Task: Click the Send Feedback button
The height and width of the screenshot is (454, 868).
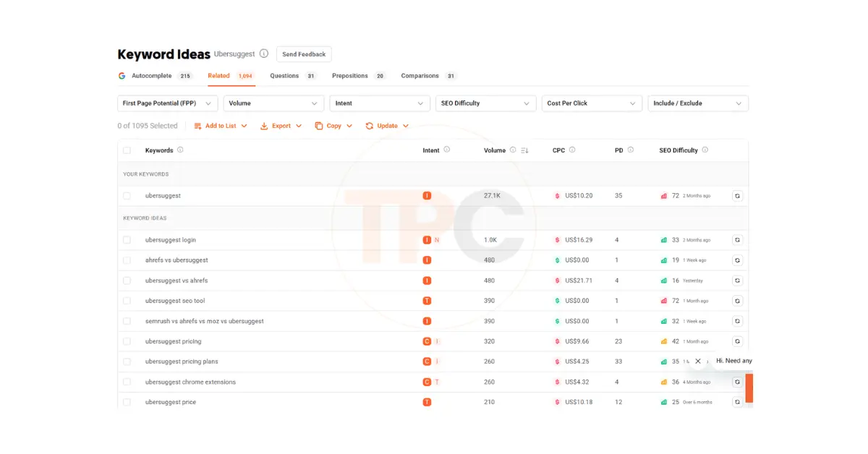Action: (x=304, y=54)
